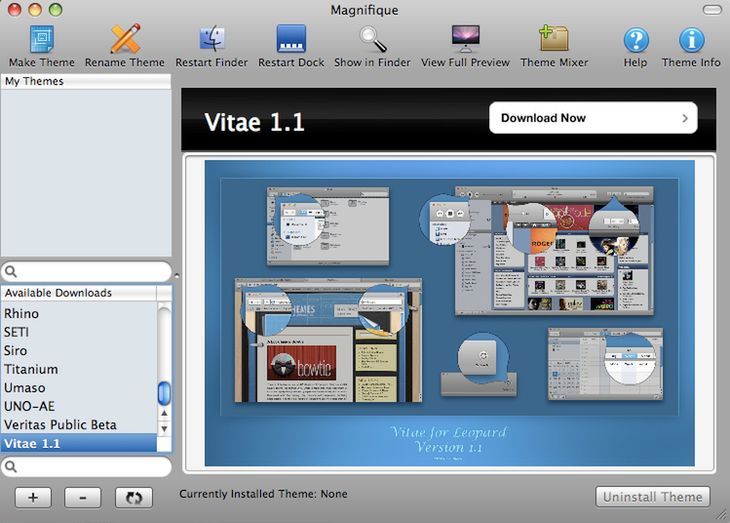
Task: Click Download Now for Vitae 1.1
Action: click(x=593, y=118)
